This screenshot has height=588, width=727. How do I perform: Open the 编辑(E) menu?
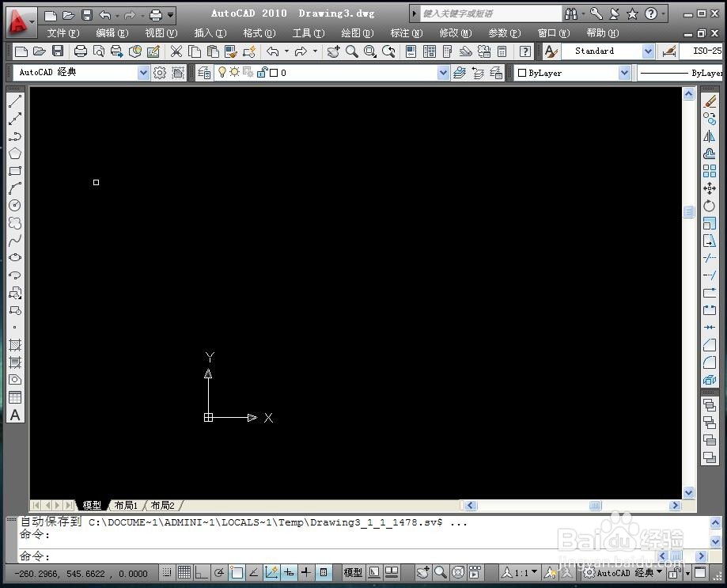coord(112,33)
